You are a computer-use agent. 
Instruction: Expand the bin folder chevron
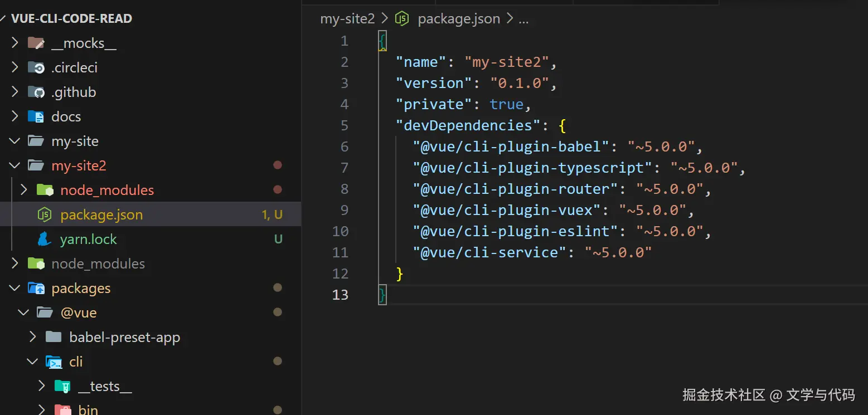tap(42, 410)
